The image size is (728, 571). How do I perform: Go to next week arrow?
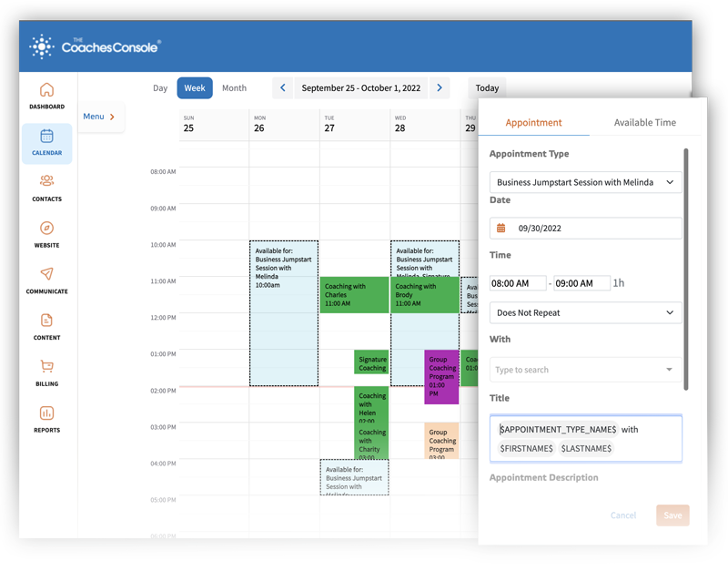coord(440,87)
